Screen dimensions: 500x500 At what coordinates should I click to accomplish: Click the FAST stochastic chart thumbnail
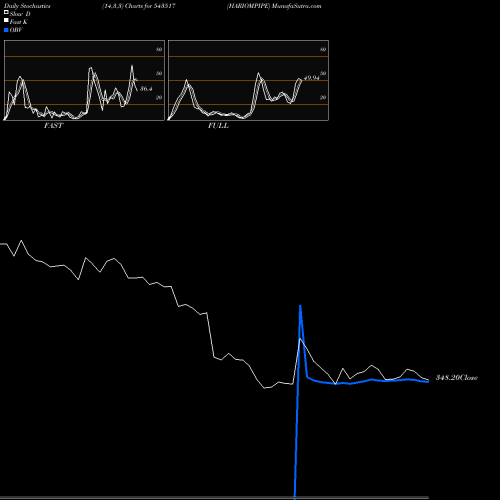click(x=84, y=80)
